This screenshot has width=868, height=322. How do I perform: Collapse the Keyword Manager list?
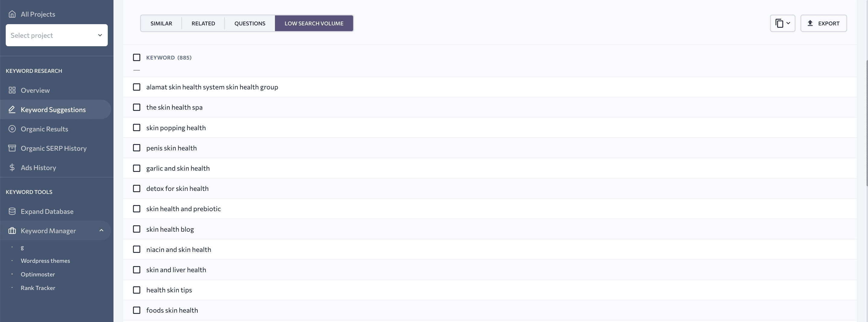(101, 230)
